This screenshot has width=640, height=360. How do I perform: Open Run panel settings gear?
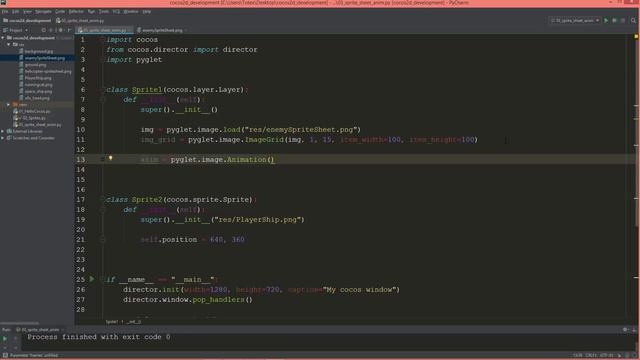point(624,329)
